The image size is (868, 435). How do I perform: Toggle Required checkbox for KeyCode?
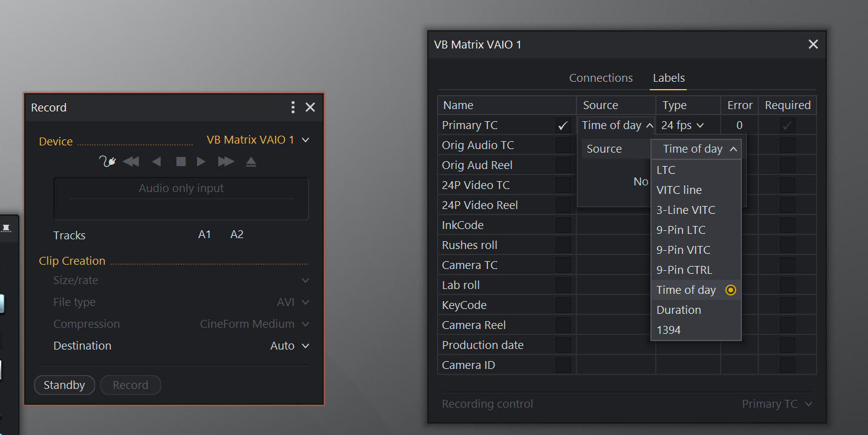[x=787, y=305]
